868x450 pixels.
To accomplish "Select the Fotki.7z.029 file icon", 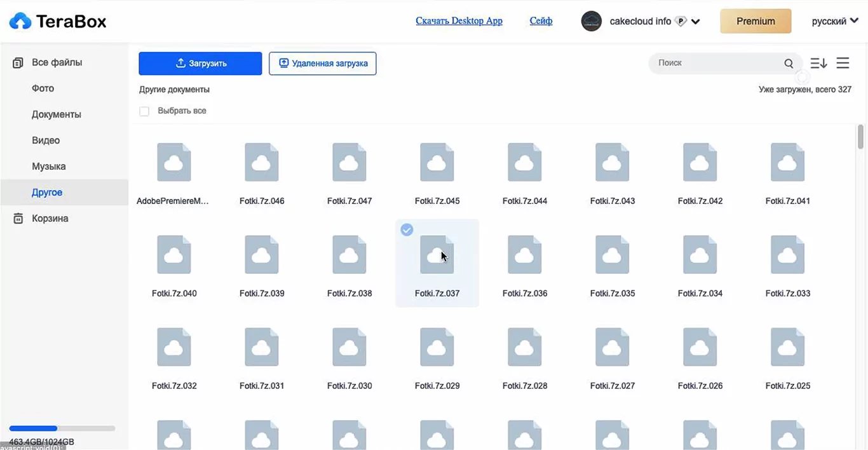I will (x=437, y=347).
